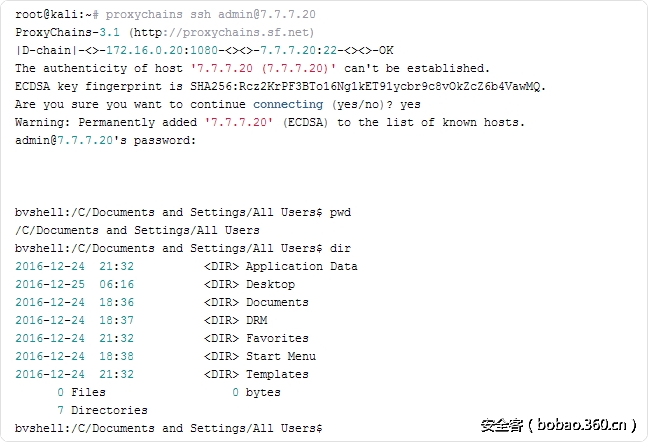Click the Templates directory entry

277,374
